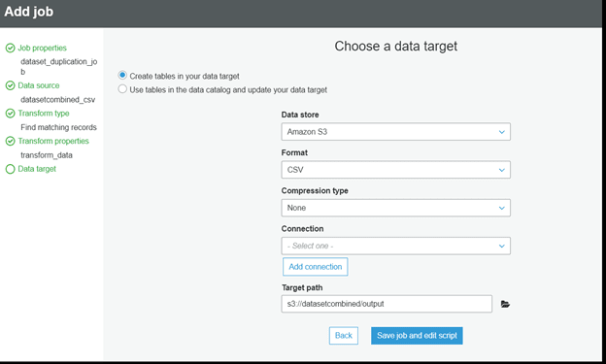Click the folder browse icon beside Target path

(505, 304)
